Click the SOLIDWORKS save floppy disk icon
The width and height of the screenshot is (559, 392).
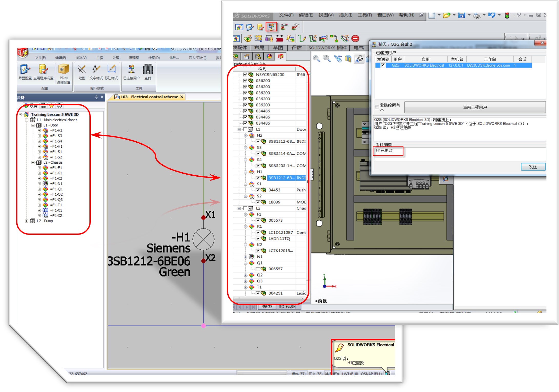click(461, 15)
